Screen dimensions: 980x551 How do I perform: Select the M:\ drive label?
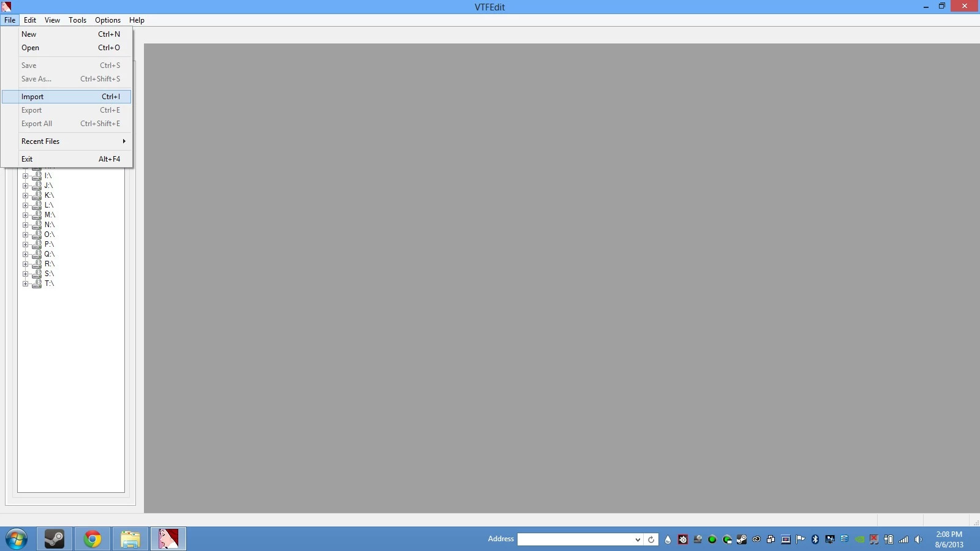click(x=50, y=215)
